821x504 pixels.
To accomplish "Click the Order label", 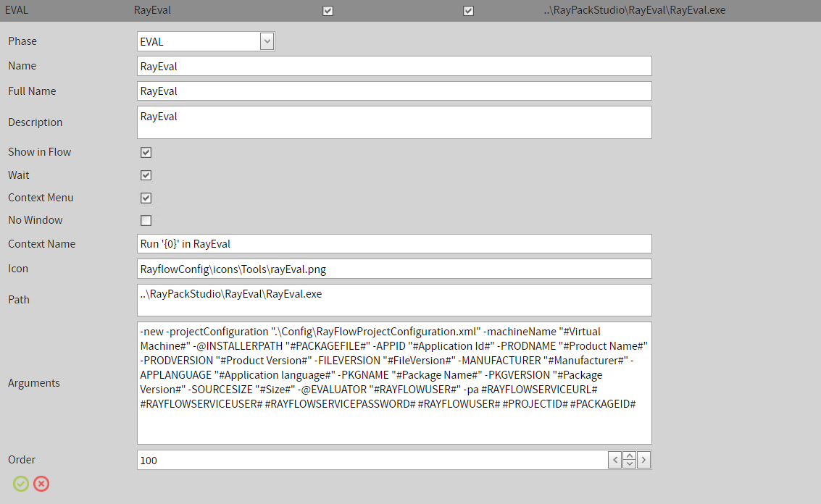I will (22, 460).
